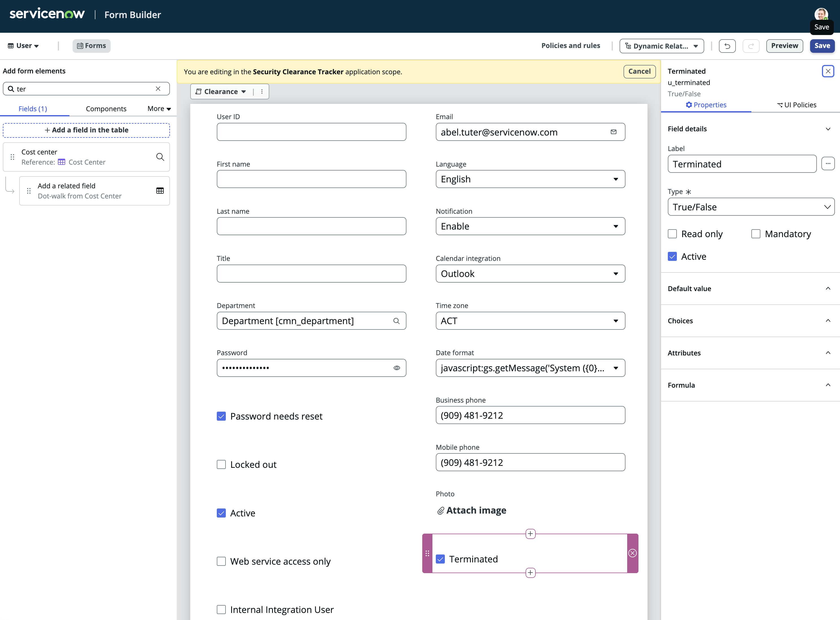840x620 pixels.
Task: Open the Dynamic Relat... dropdown
Action: pyautogui.click(x=661, y=46)
